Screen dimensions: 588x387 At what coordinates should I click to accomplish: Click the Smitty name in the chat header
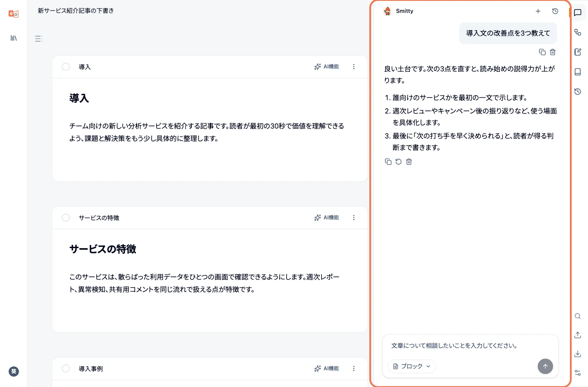pyautogui.click(x=405, y=11)
